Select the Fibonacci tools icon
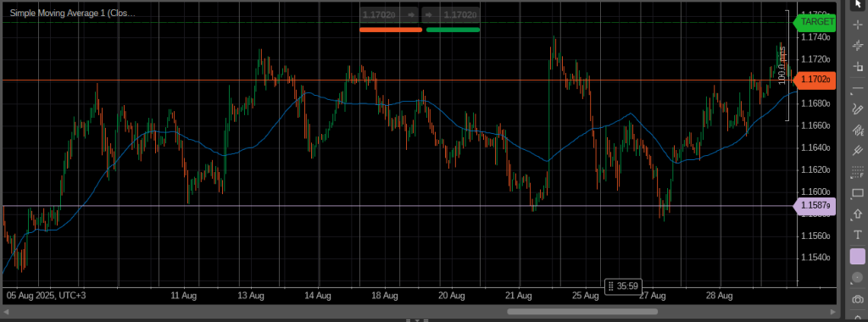The width and height of the screenshot is (868, 322). tap(858, 172)
